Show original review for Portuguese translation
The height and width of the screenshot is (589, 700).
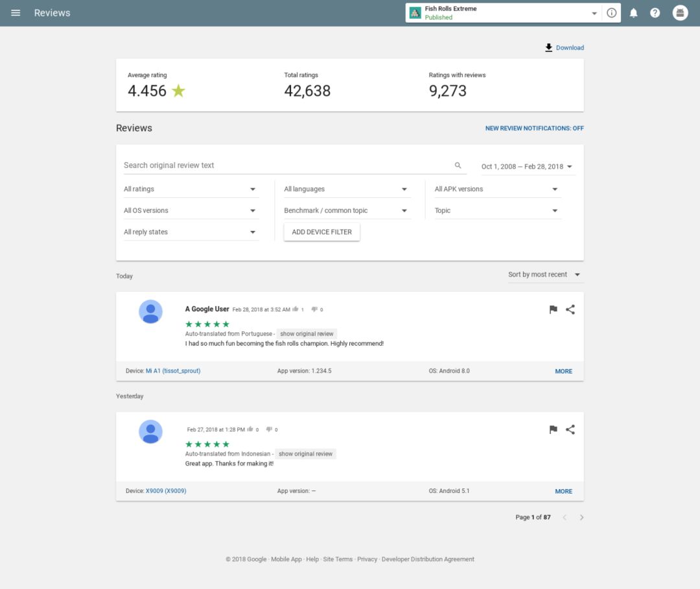307,334
